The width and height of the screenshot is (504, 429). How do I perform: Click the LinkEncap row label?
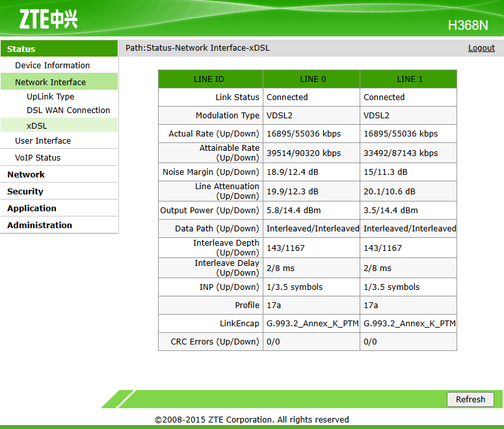pyautogui.click(x=239, y=323)
